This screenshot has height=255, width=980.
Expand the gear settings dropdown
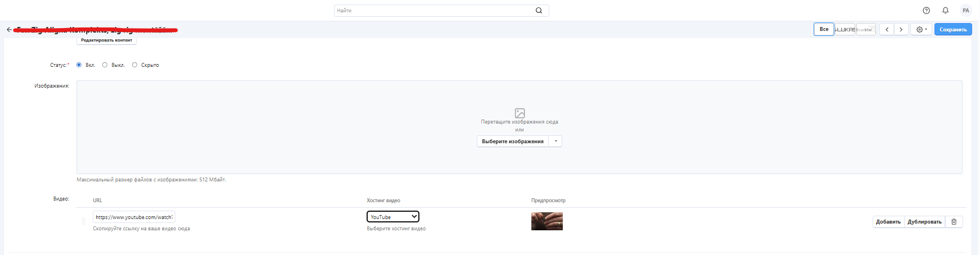pos(922,29)
